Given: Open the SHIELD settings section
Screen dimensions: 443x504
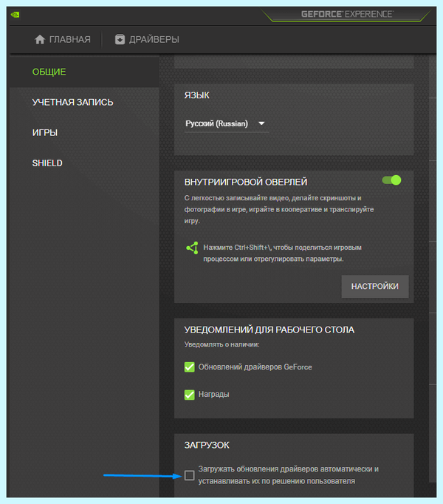Looking at the screenshot, I should [47, 163].
